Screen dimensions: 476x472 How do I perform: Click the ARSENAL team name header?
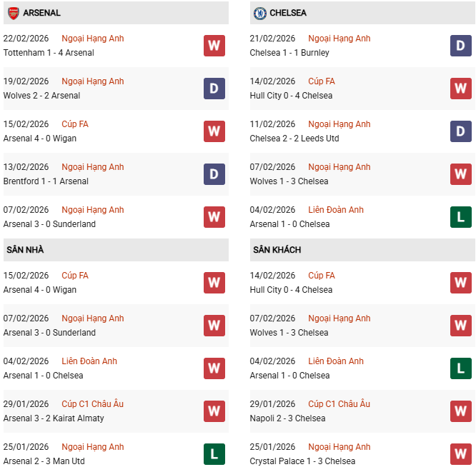41,13
